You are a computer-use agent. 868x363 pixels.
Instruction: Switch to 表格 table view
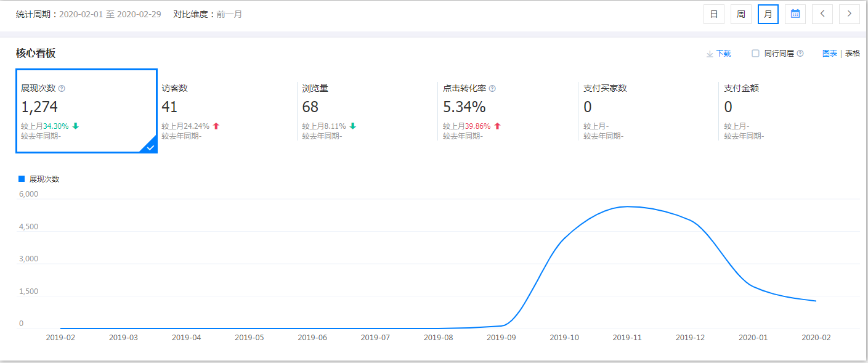point(852,54)
